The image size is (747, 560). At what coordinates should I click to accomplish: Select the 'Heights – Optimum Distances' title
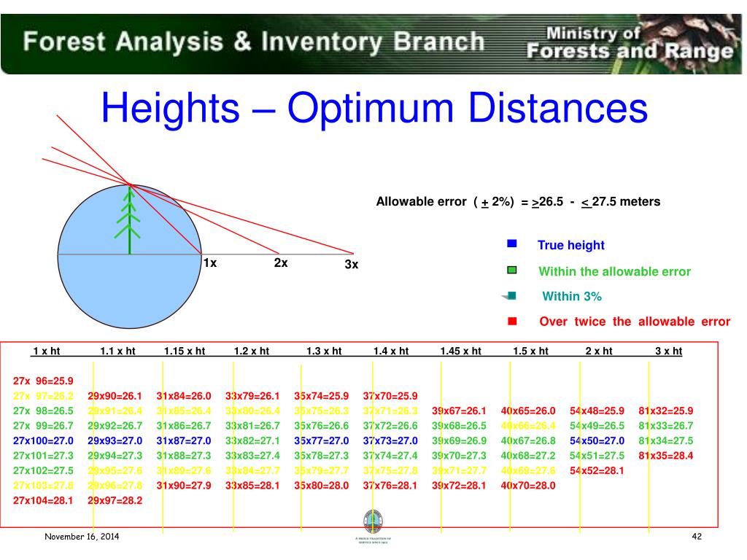click(x=374, y=108)
